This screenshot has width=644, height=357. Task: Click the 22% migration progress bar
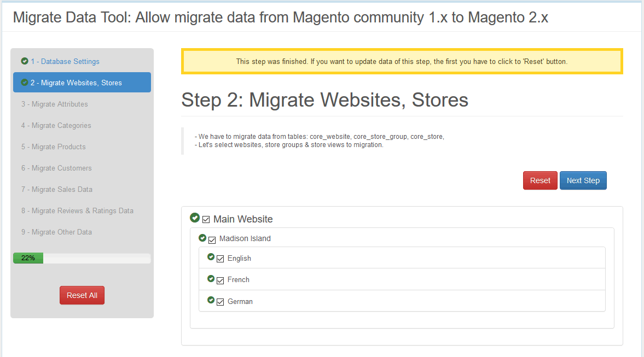(x=82, y=258)
